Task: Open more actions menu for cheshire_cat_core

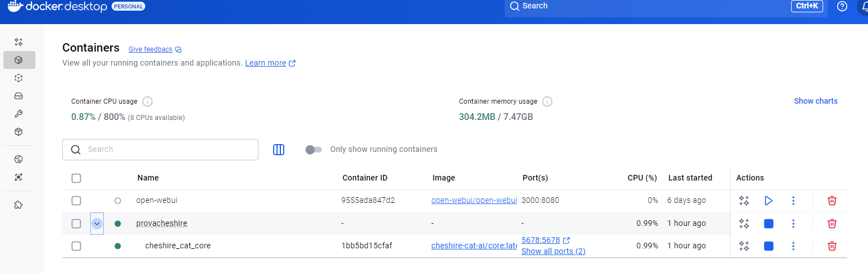Action: click(793, 246)
